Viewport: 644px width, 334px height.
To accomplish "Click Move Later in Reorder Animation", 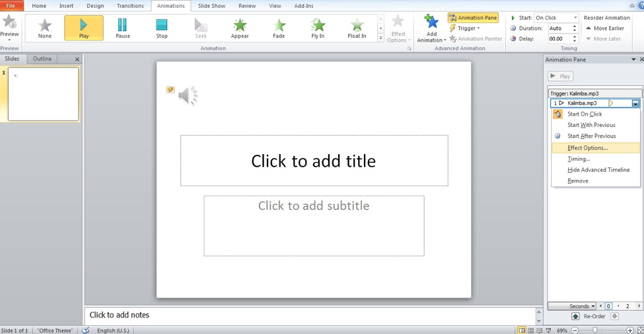I will coord(603,38).
